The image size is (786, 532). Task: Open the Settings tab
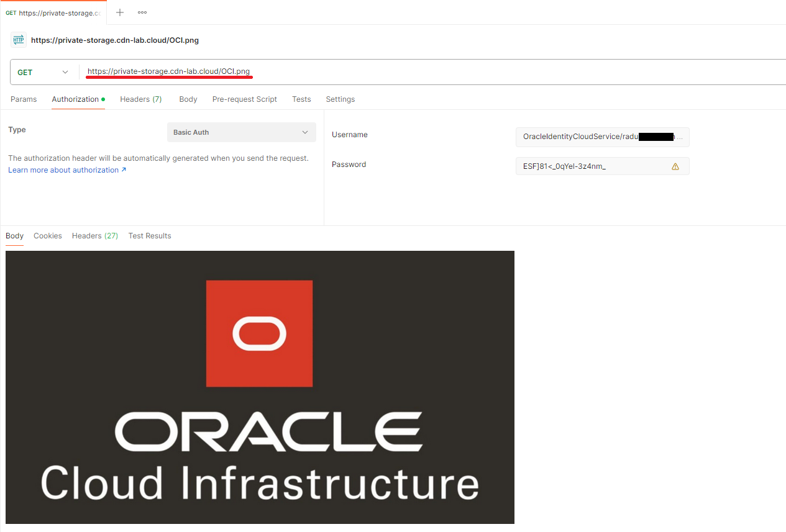pos(340,99)
